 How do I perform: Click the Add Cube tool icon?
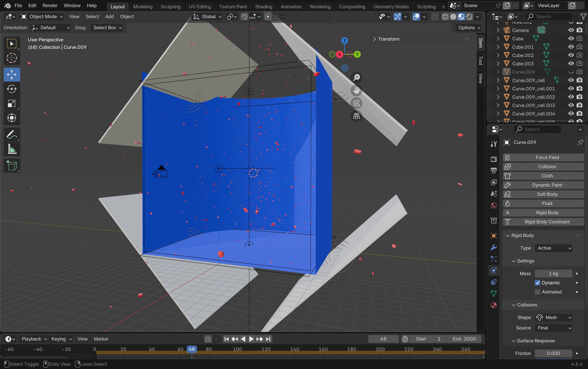click(x=12, y=166)
